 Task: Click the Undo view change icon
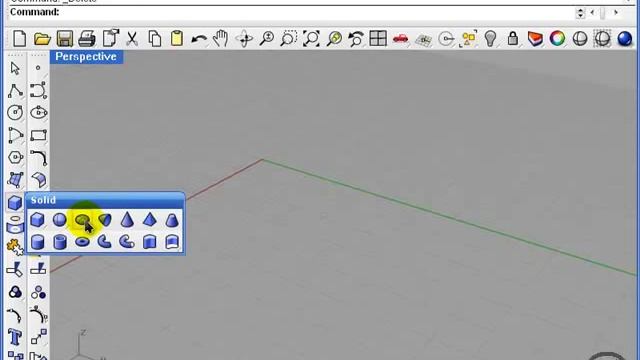(x=356, y=39)
